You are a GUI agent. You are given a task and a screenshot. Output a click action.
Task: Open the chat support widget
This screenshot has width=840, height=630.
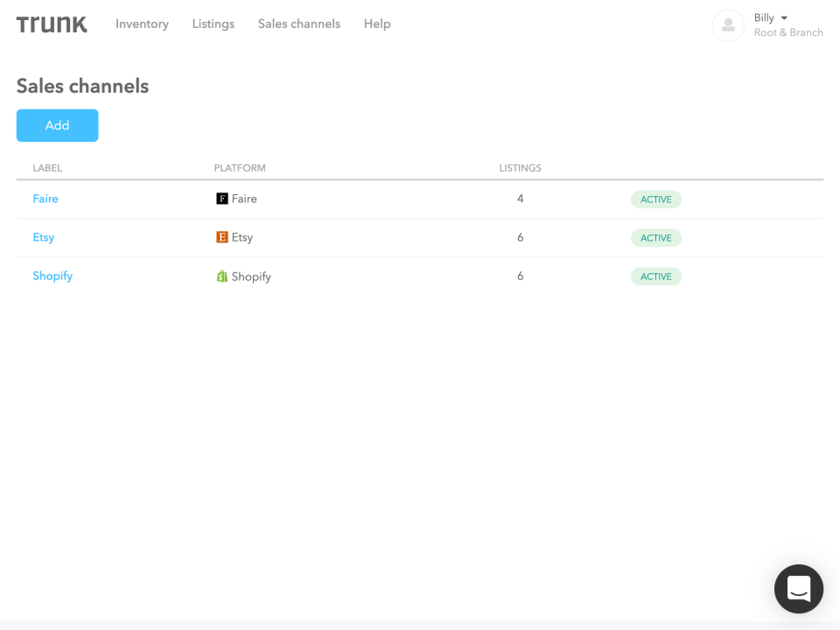click(x=799, y=589)
